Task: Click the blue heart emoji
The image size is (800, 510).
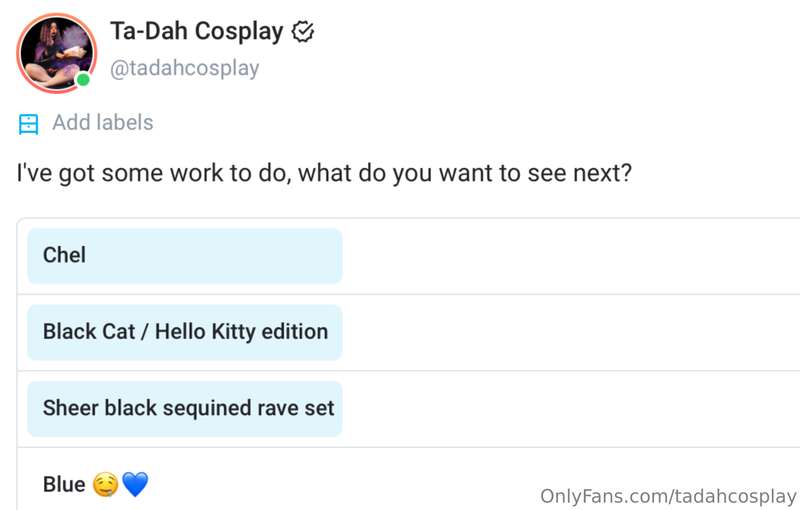Action: pyautogui.click(x=135, y=484)
